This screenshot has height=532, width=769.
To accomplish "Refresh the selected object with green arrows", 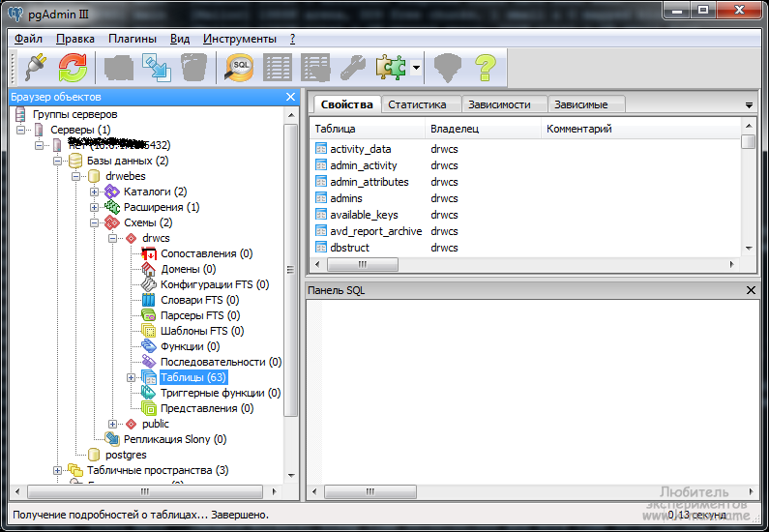I will (73, 68).
